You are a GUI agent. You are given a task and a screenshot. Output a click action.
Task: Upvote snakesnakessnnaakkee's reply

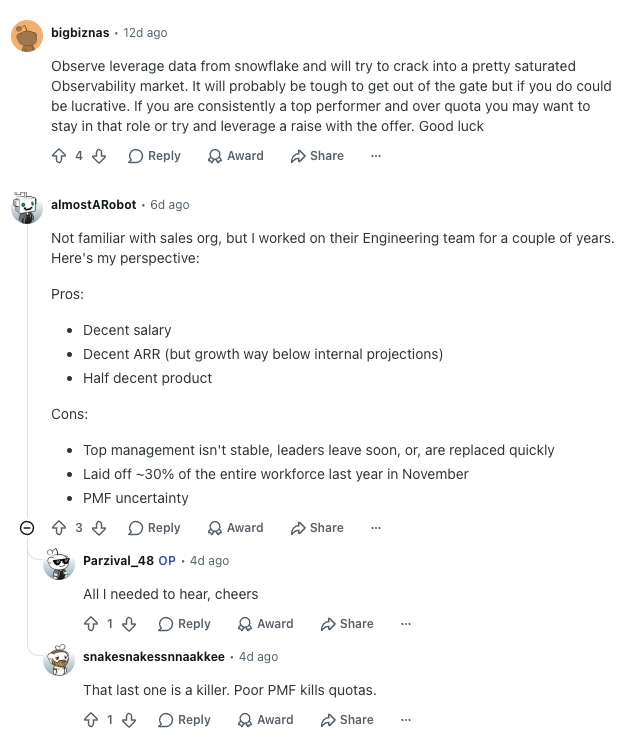(91, 720)
